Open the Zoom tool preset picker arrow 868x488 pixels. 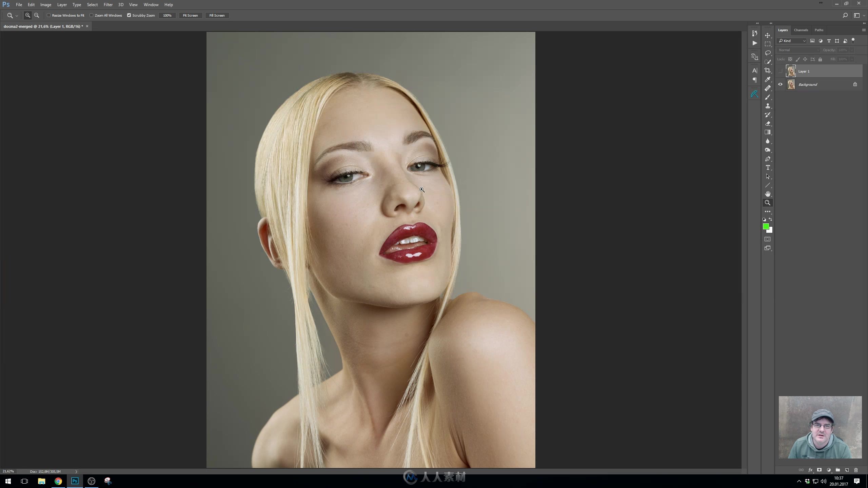click(x=17, y=16)
